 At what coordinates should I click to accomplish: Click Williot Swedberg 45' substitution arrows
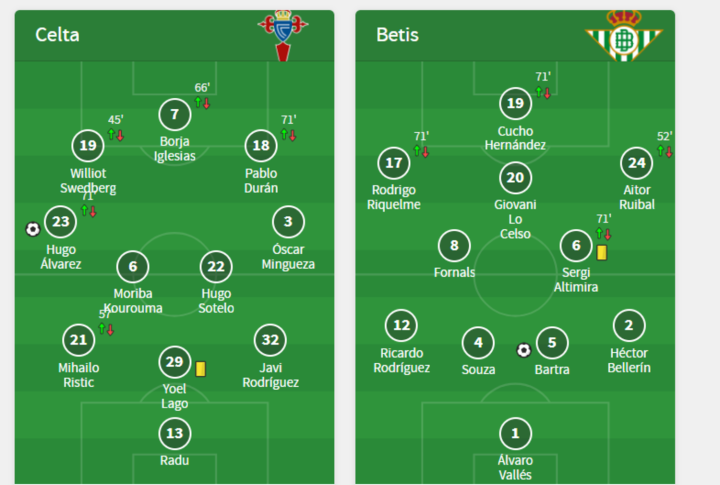[116, 135]
